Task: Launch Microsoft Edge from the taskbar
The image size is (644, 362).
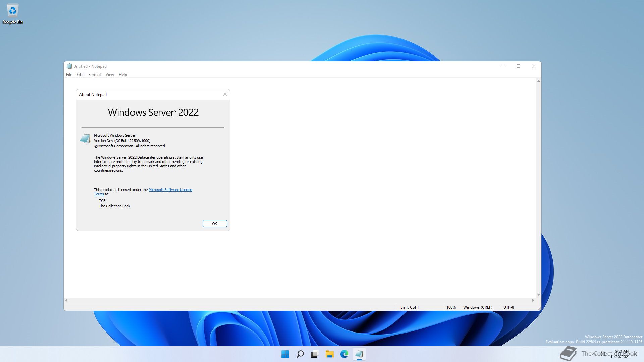Action: pyautogui.click(x=344, y=354)
